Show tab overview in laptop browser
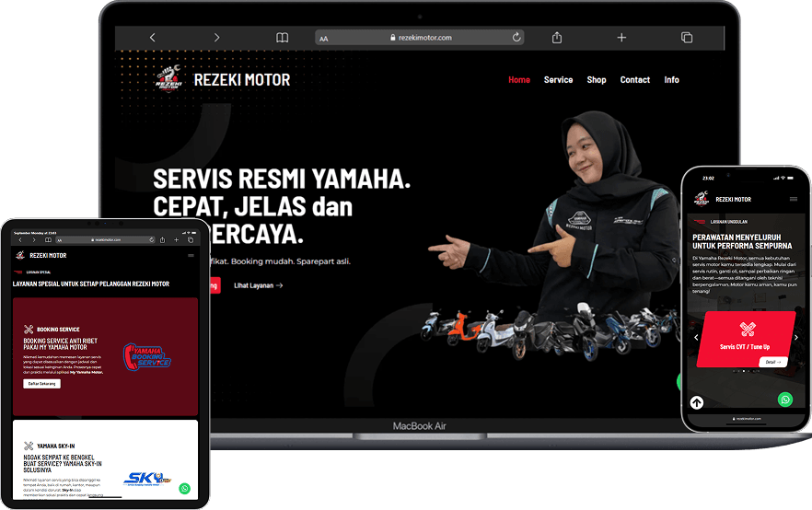 coord(687,38)
